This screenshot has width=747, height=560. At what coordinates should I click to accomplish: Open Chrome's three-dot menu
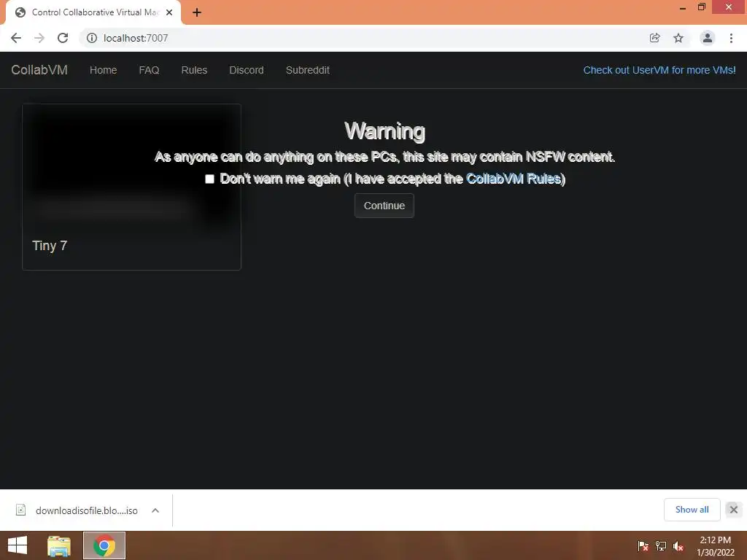point(731,38)
